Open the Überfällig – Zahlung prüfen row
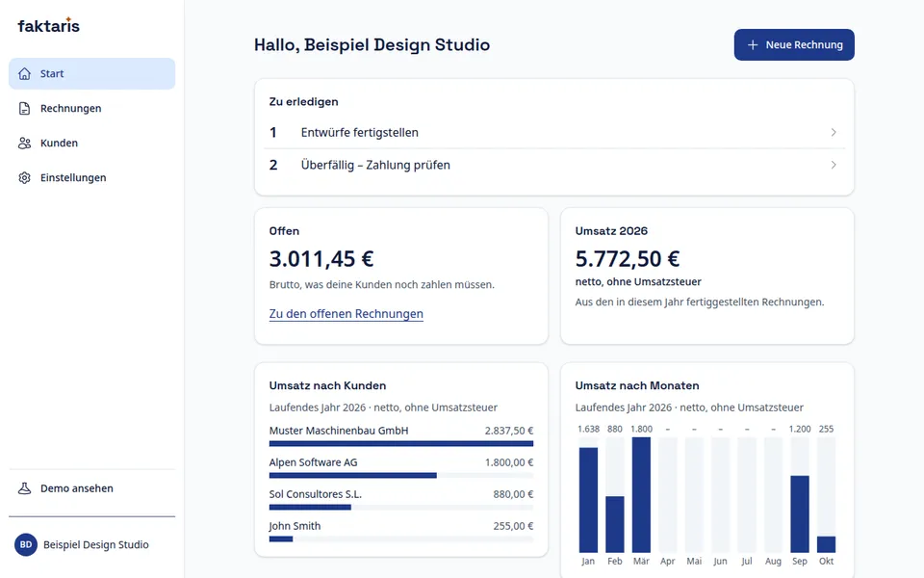The width and height of the screenshot is (924, 578). point(554,165)
